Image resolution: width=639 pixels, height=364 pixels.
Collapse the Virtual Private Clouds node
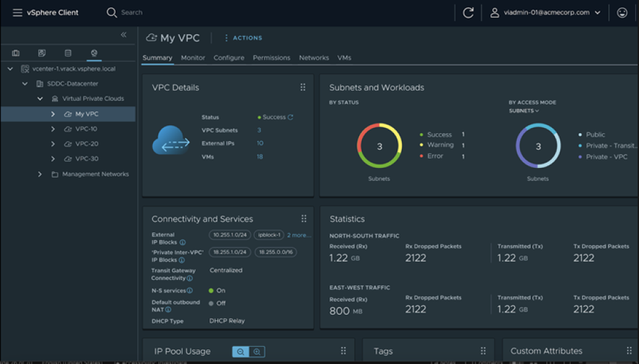coord(39,99)
